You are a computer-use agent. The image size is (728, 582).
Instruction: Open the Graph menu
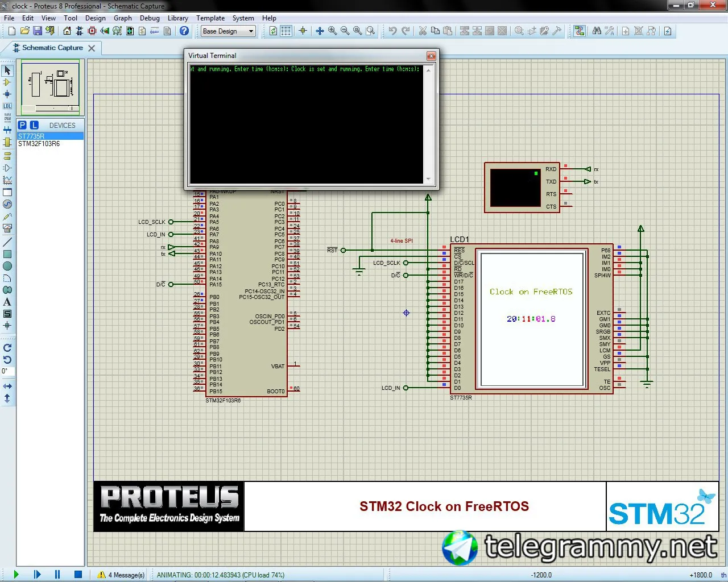point(123,18)
